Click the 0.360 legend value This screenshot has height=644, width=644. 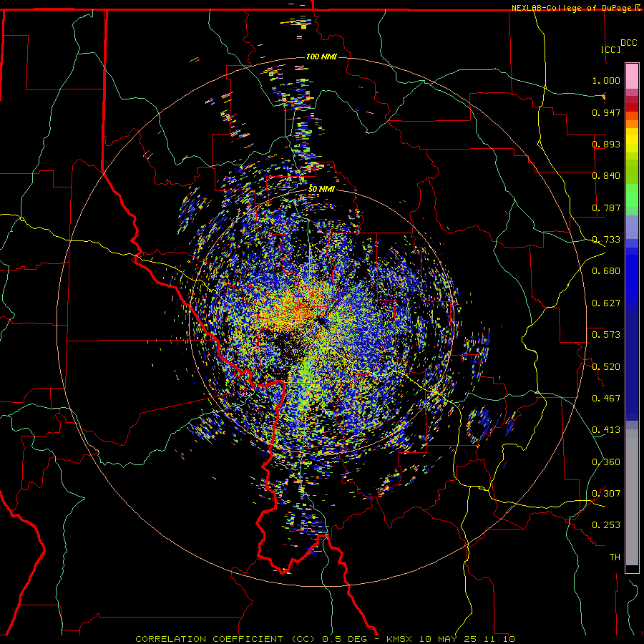[606, 462]
